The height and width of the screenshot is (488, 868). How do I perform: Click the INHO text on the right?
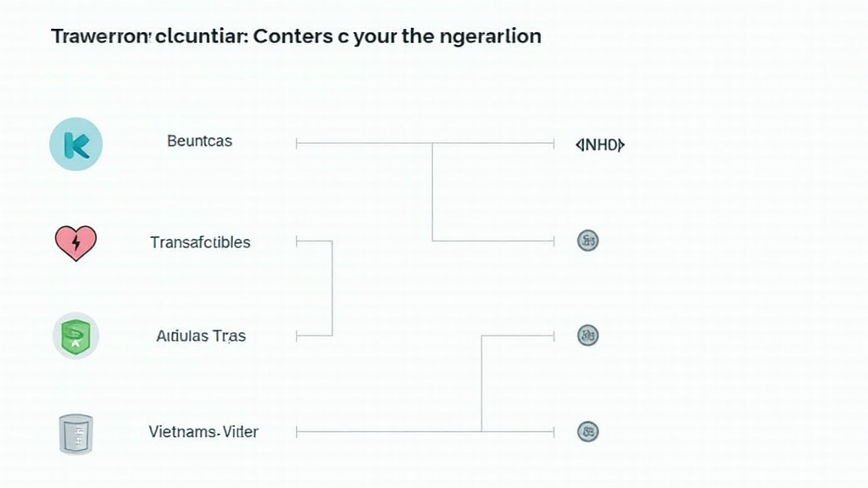pyautogui.click(x=600, y=145)
